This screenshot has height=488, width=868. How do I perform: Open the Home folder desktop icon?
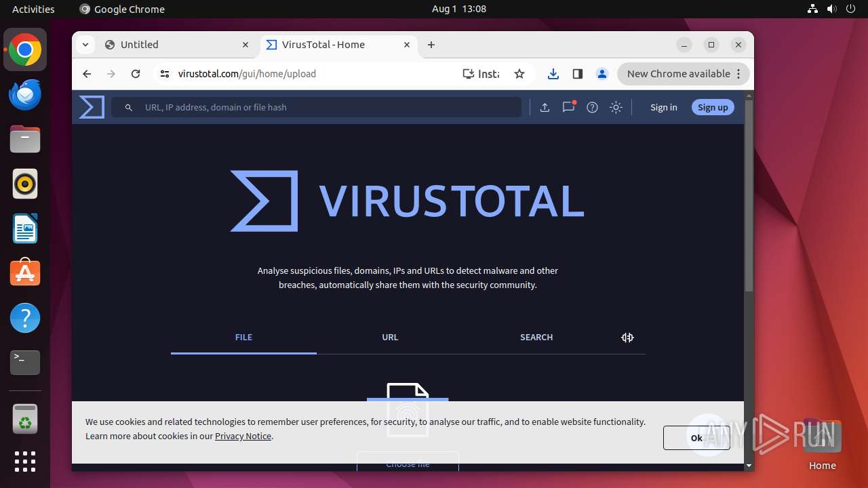[x=822, y=445]
